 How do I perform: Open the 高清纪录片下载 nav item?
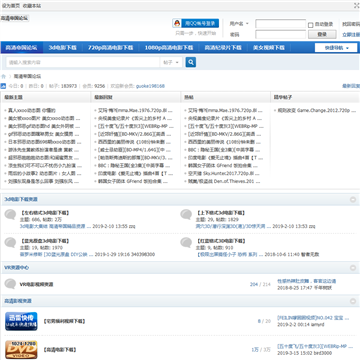pos(223,48)
